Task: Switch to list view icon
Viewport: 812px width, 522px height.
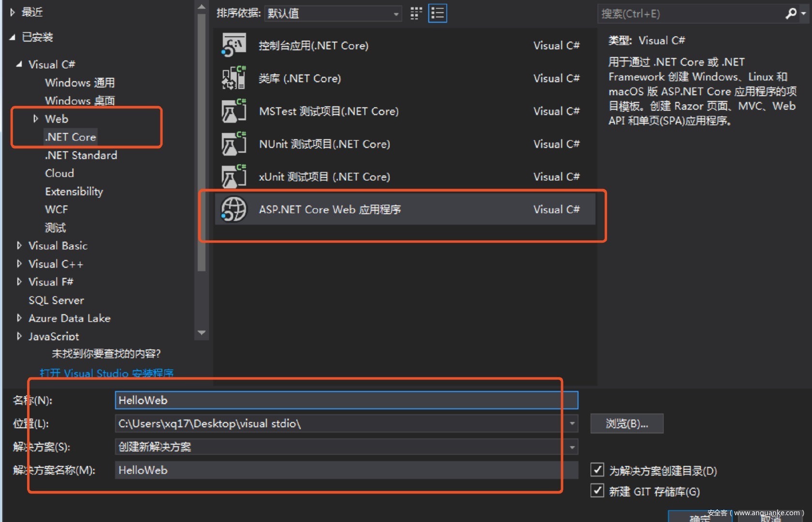Action: (x=437, y=14)
